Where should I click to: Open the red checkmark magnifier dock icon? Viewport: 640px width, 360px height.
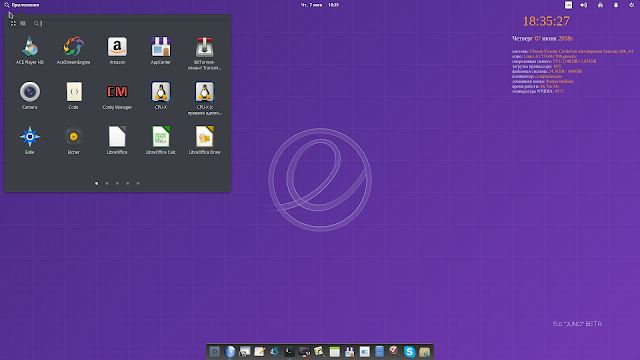[x=394, y=351]
